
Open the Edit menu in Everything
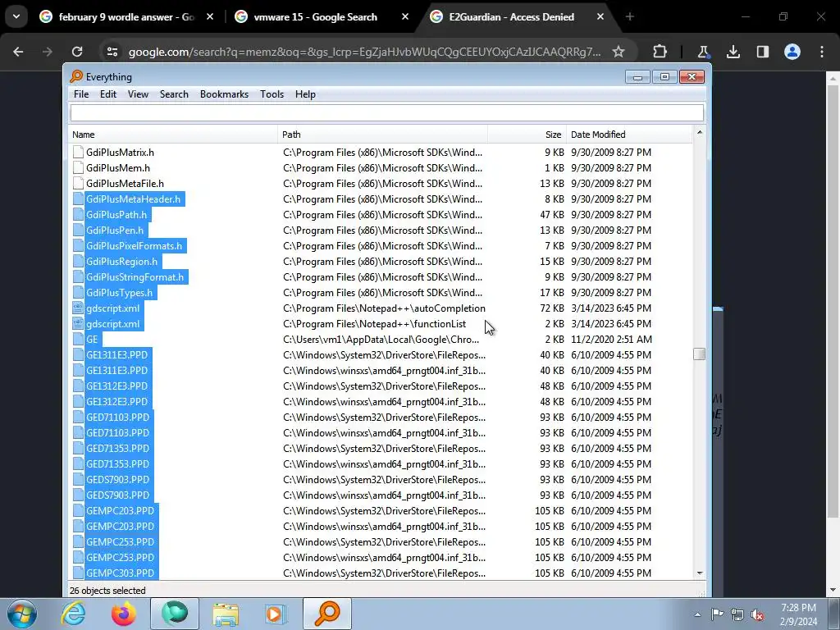(107, 94)
